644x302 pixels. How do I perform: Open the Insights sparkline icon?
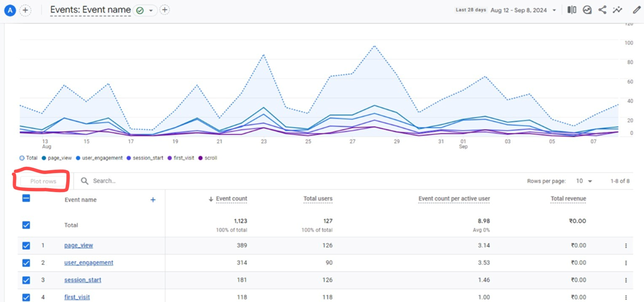[x=618, y=10]
